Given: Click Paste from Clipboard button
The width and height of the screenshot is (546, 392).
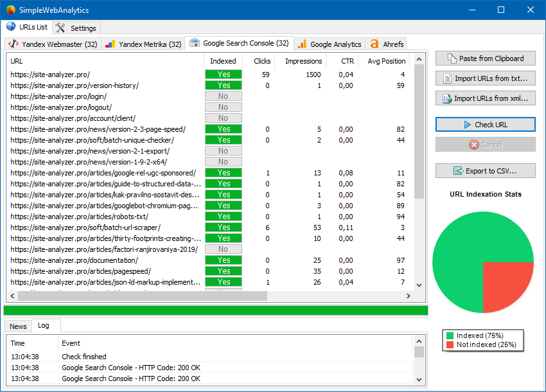Looking at the screenshot, I should [485, 58].
